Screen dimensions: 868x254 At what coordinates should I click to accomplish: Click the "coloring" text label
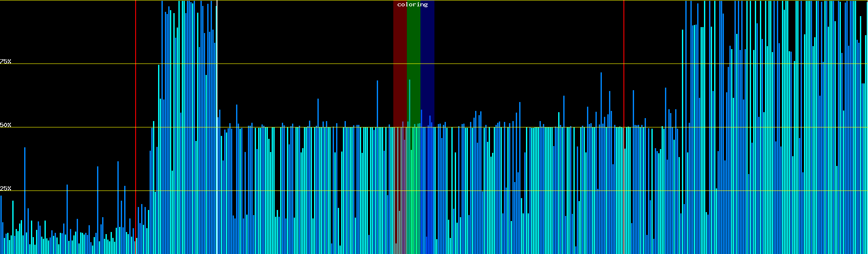point(412,5)
